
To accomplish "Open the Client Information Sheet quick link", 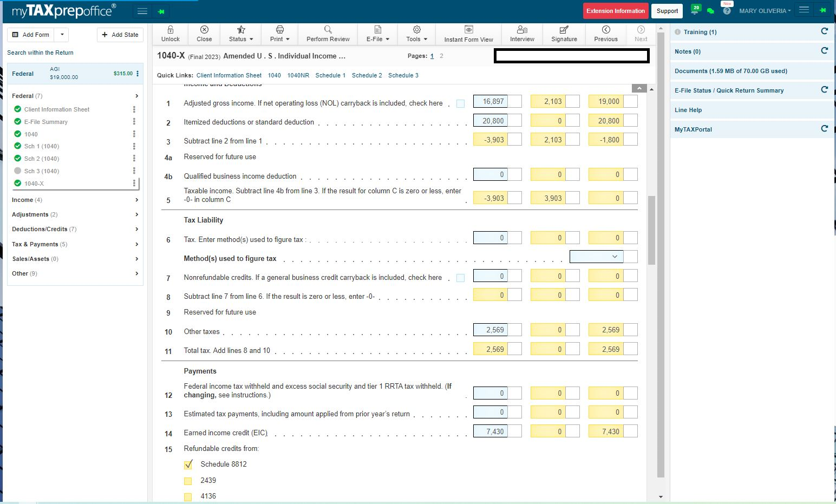I will point(229,75).
